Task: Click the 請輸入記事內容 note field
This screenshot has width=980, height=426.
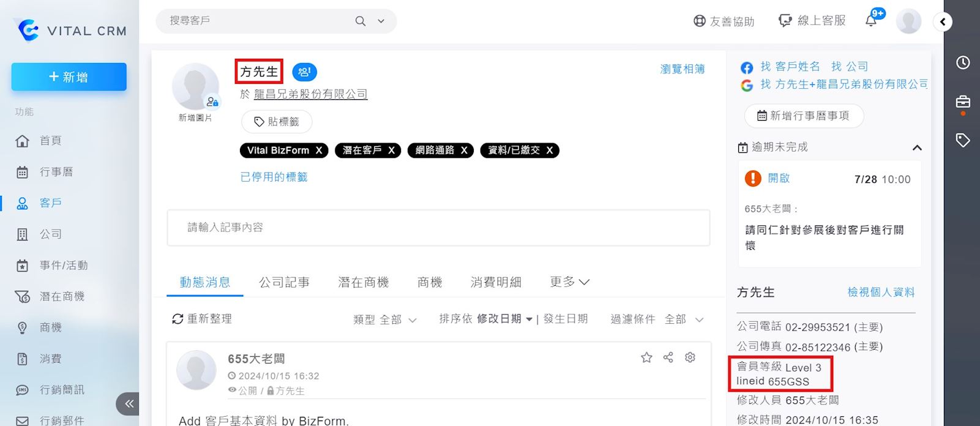Action: 438,228
